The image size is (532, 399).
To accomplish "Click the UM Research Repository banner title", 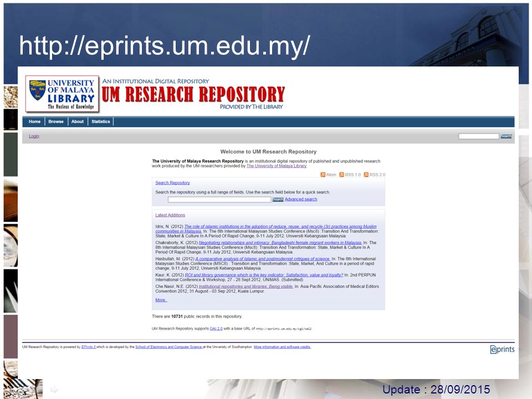I will tap(193, 94).
